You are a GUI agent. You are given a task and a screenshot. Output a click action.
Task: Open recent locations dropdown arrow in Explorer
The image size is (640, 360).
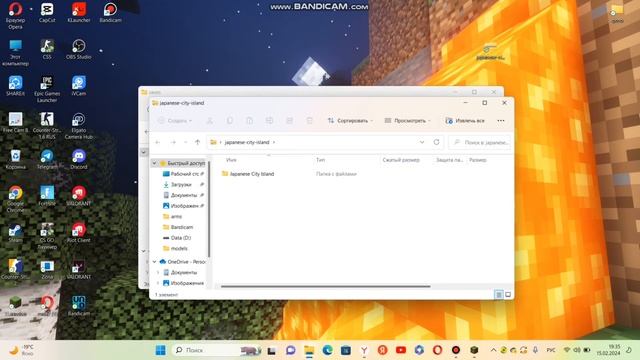186,142
